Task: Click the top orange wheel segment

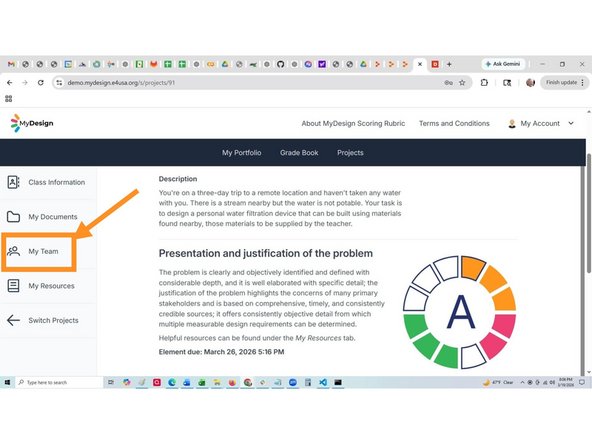Action: [x=473, y=267]
